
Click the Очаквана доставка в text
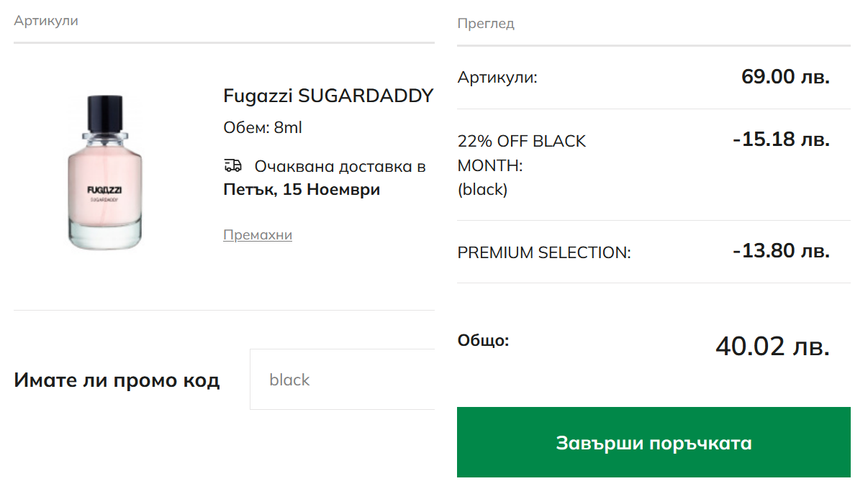click(340, 167)
